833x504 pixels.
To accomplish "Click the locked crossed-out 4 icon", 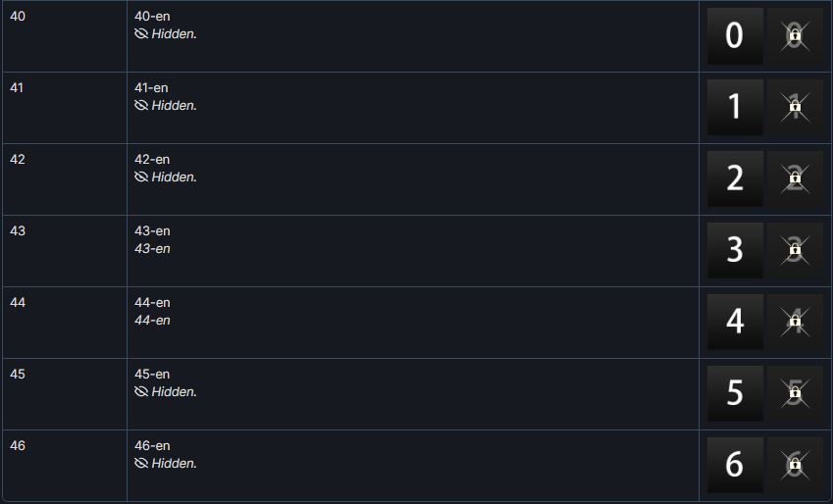I will pyautogui.click(x=795, y=323).
